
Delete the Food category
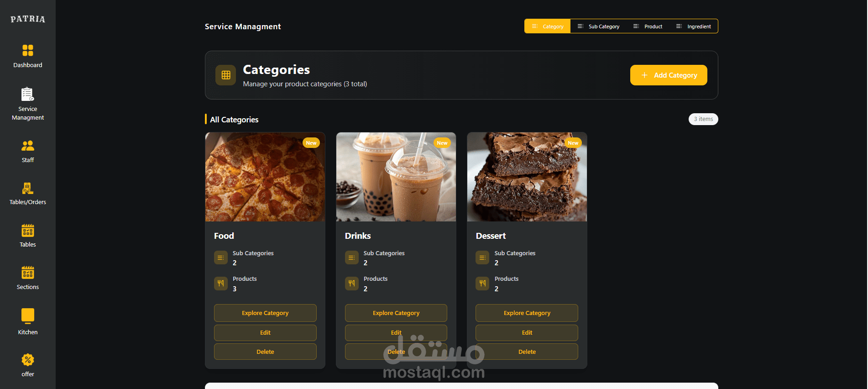(265, 352)
